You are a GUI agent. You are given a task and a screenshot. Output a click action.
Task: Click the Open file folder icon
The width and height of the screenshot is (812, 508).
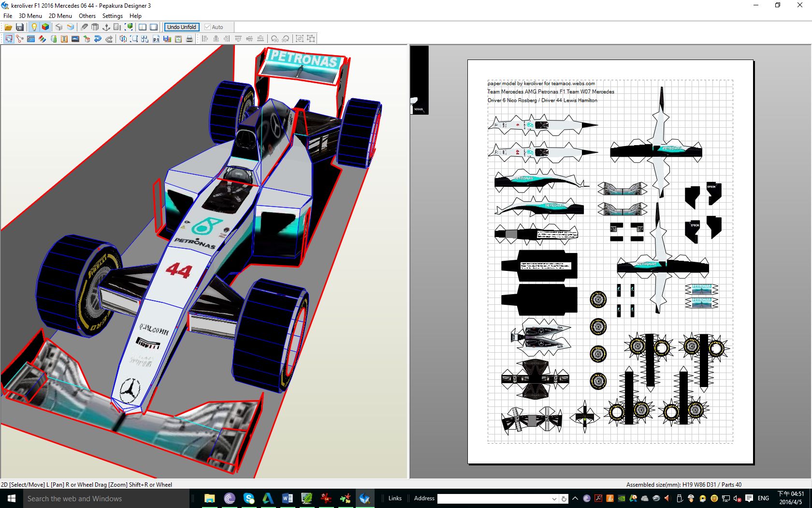point(8,27)
